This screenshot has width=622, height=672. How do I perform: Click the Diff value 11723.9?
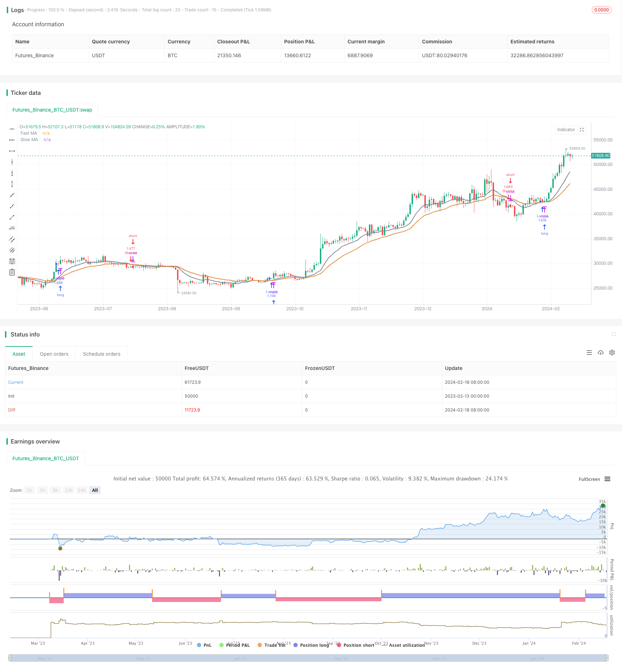(192, 410)
